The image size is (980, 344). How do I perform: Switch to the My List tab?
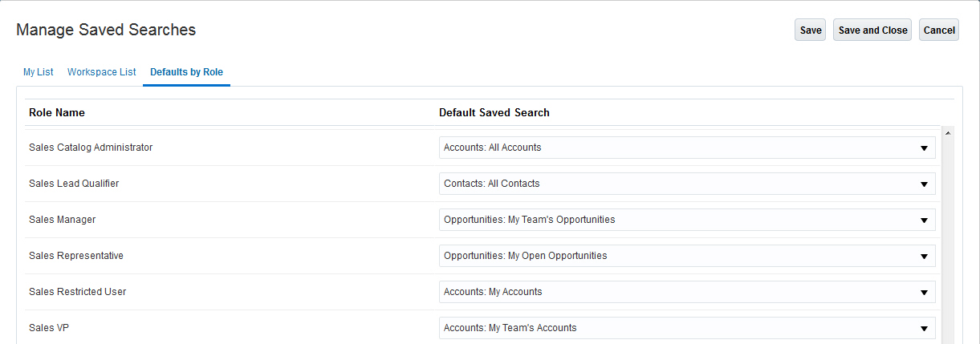[x=38, y=72]
